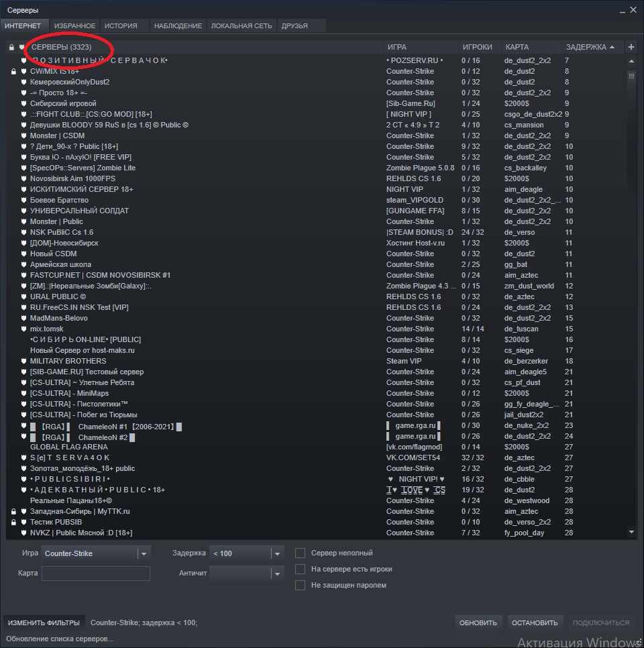The height and width of the screenshot is (648, 644).
Task: Select the GLOBAL FLAG ARENA server row
Action: click(x=316, y=447)
